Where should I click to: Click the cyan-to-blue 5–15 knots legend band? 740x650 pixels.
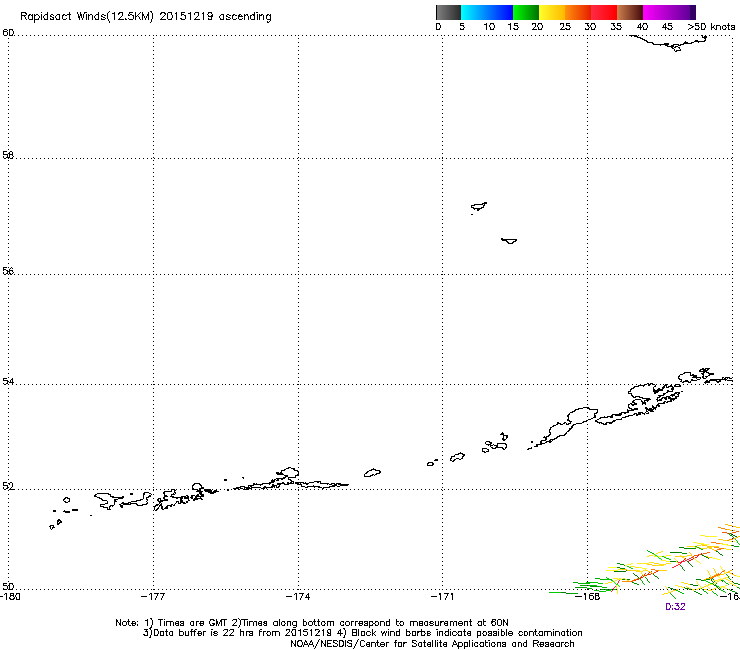click(487, 12)
